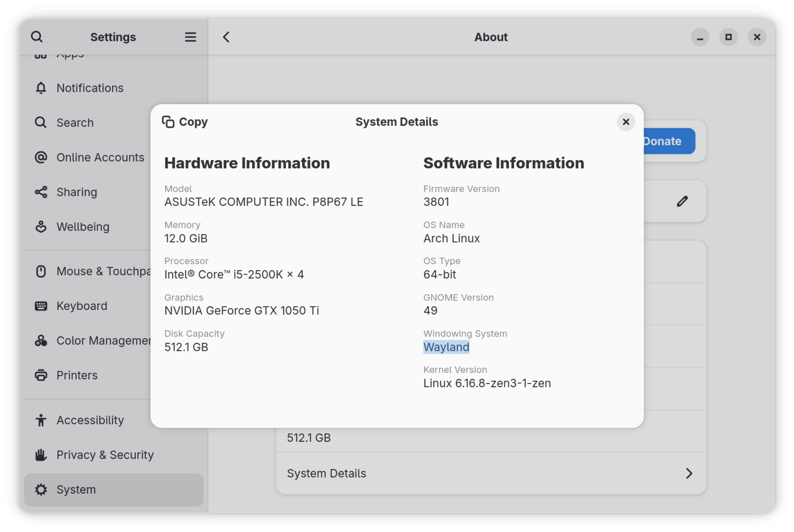Go back with the left arrow
794x532 pixels.
[x=226, y=37]
